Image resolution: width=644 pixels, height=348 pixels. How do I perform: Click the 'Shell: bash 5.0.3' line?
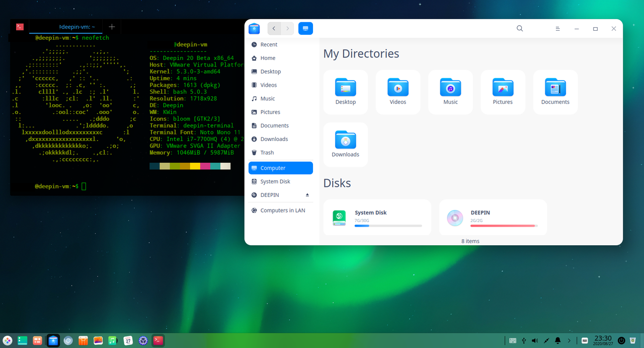[x=178, y=92]
